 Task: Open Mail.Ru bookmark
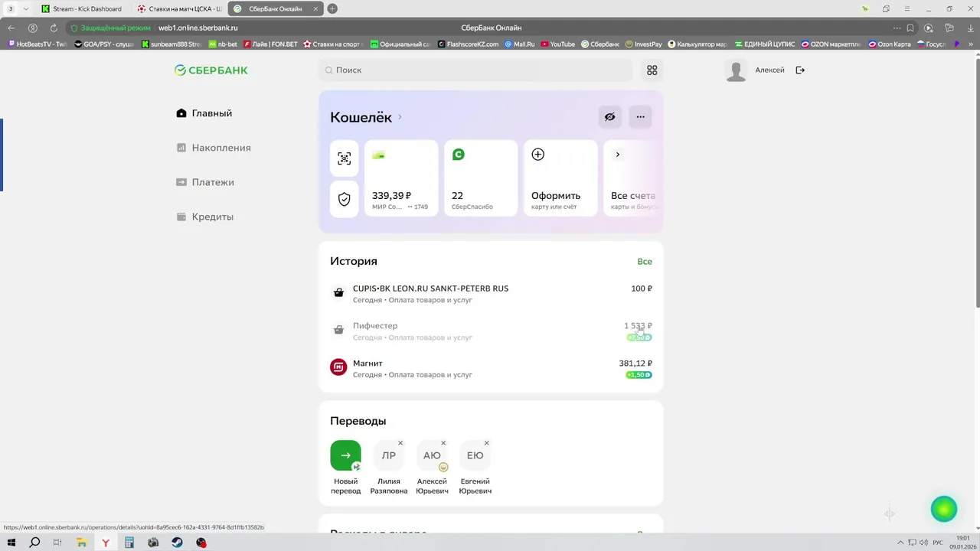point(519,44)
